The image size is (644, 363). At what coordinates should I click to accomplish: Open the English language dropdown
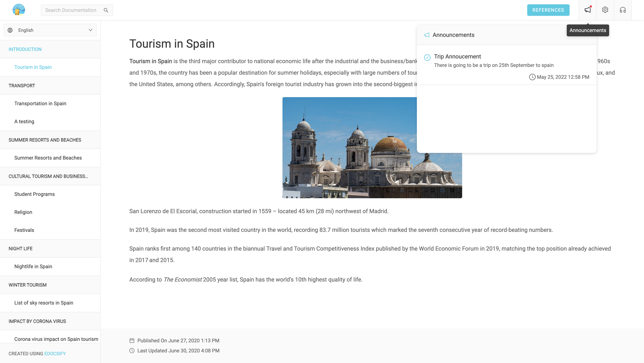click(50, 30)
